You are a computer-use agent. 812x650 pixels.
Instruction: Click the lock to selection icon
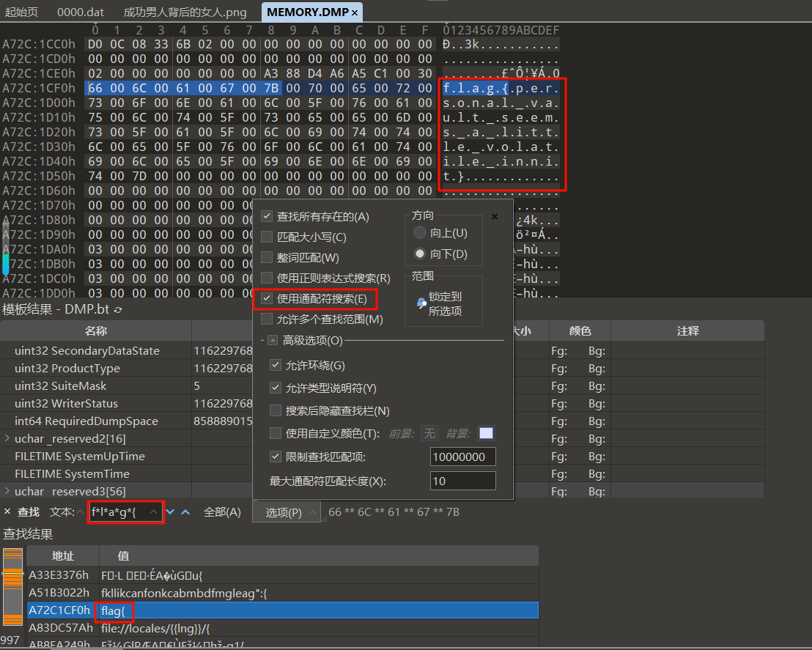click(x=421, y=303)
